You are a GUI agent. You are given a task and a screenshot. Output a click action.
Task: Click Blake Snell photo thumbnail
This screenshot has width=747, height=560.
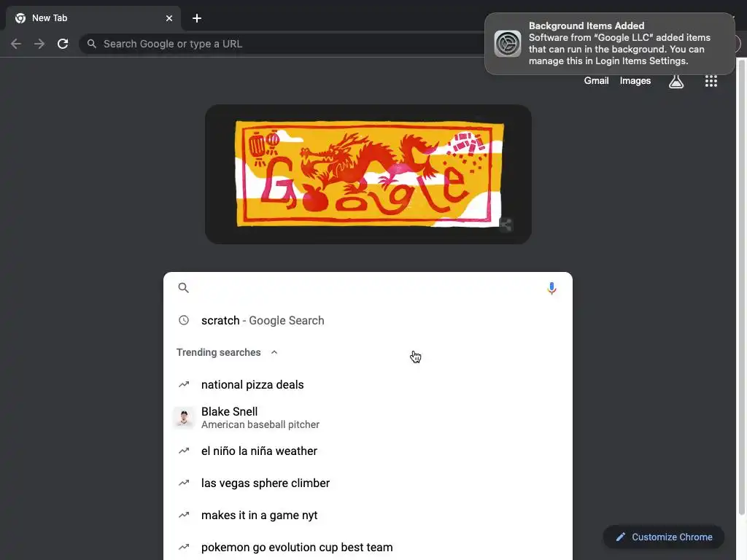[x=183, y=418]
